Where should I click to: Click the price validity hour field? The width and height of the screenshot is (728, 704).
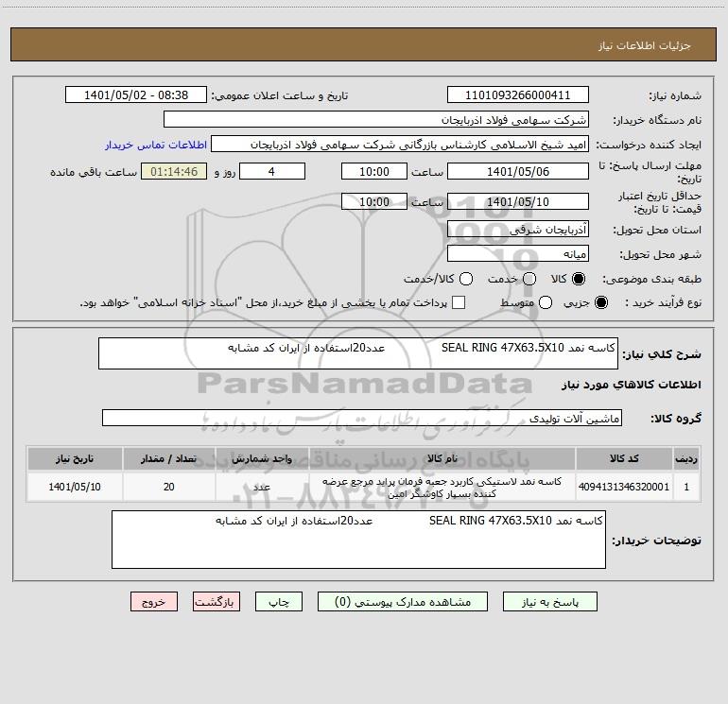coord(374,201)
